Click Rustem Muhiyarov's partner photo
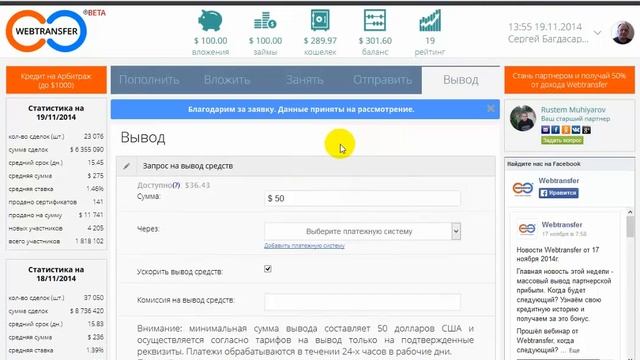 (x=523, y=118)
